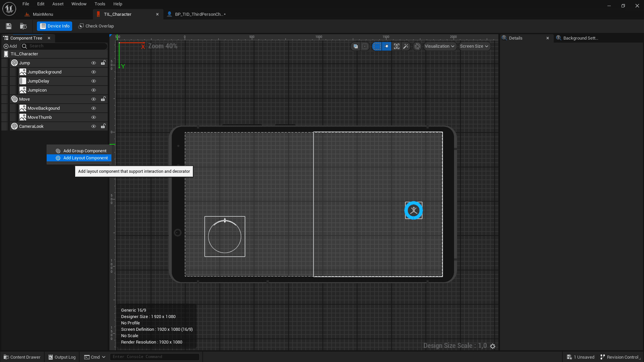Choose Add Layout Component
Screen dimensions: 644x362
tap(79, 158)
